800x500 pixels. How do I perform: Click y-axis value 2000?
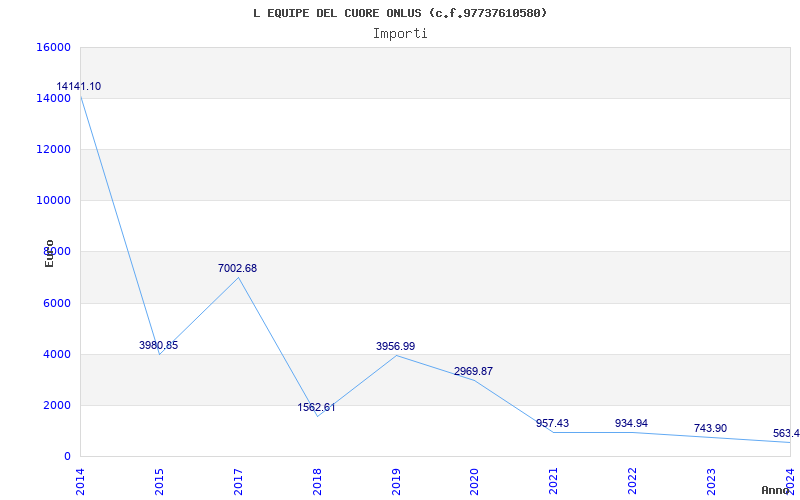pyautogui.click(x=56, y=406)
